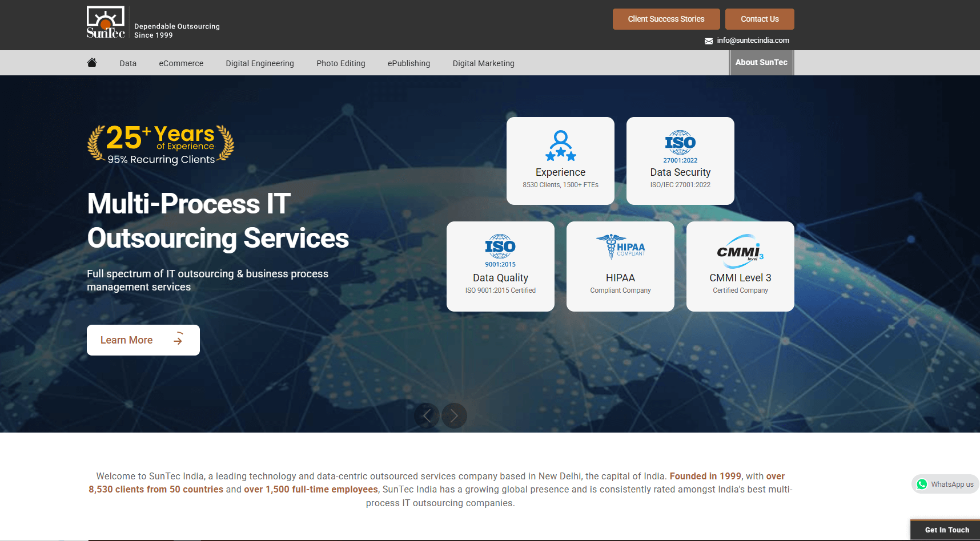Open the Get In Touch panel
This screenshot has height=541, width=980.
(x=946, y=530)
